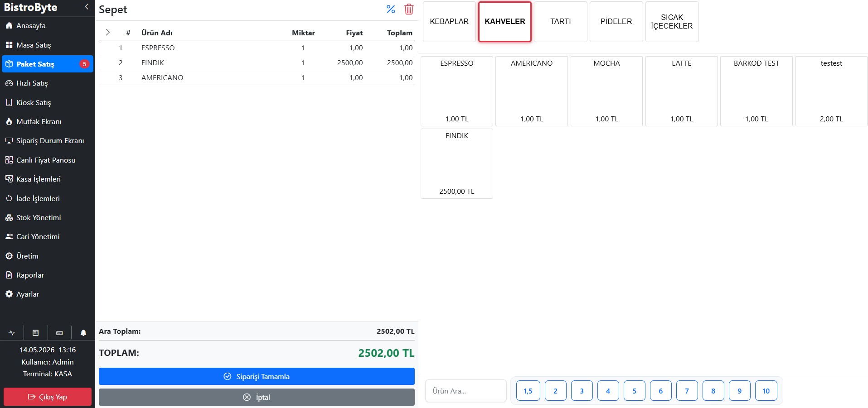868x408 pixels.
Task: Click the Çıkış Yap logout button
Action: [48, 397]
